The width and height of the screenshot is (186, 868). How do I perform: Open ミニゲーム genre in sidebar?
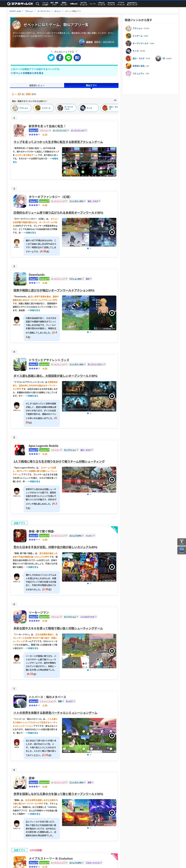pyautogui.click(x=137, y=36)
